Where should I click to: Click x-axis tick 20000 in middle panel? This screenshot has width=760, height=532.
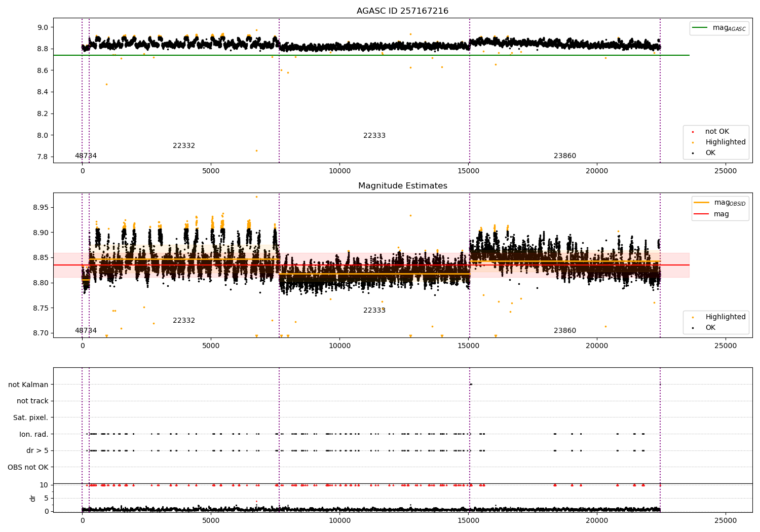597,346
